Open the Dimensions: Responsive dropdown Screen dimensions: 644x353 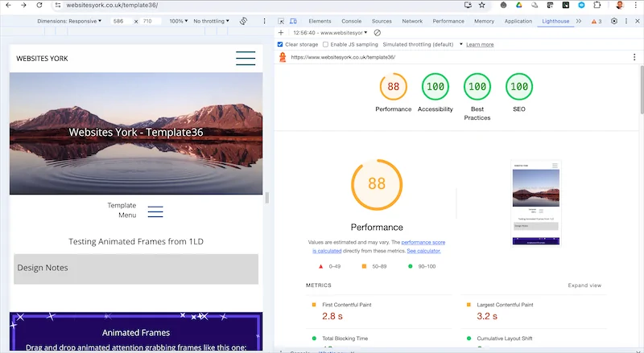point(69,21)
